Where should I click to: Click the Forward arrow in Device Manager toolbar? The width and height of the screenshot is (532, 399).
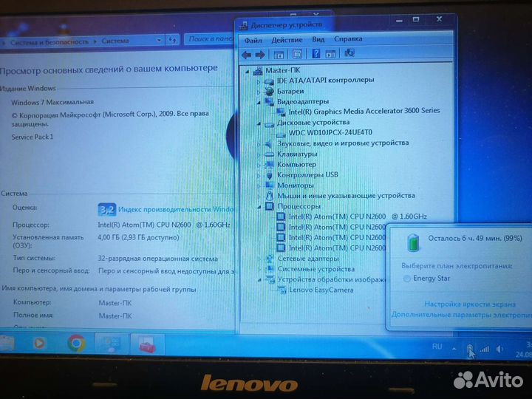pos(260,54)
